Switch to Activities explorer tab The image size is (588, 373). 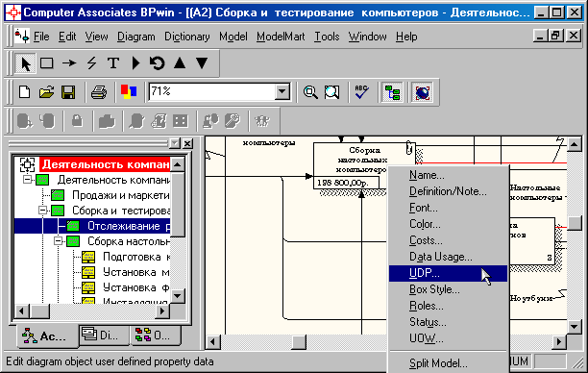tap(48, 336)
